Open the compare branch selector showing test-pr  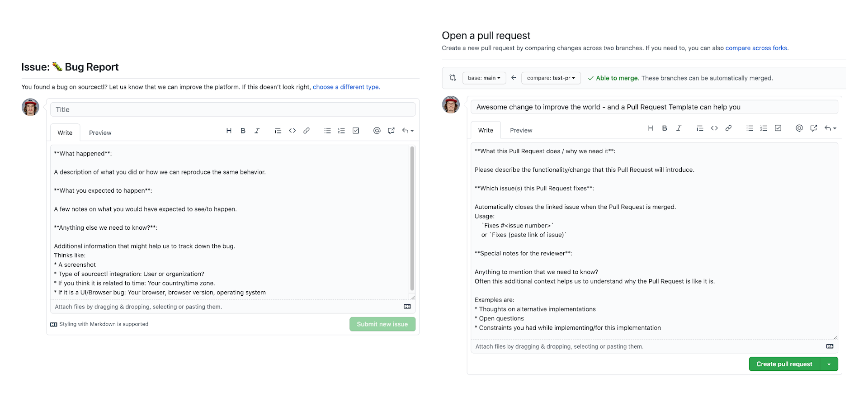pos(551,78)
